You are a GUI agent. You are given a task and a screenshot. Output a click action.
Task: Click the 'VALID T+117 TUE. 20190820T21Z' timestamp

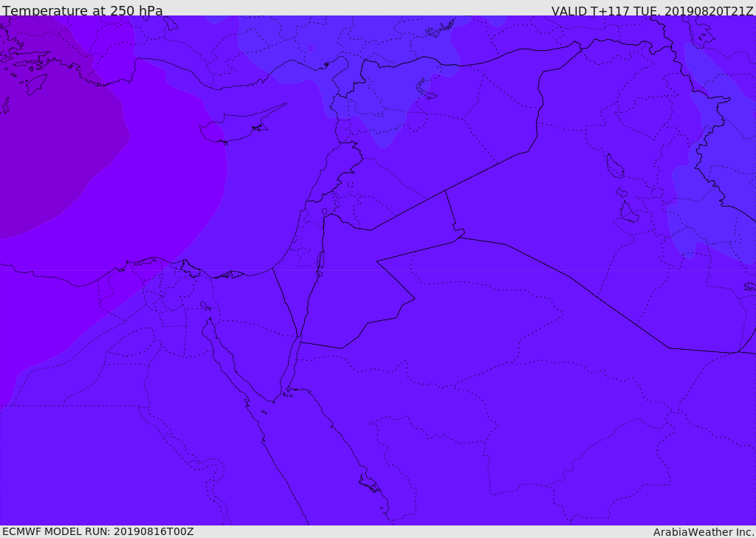point(653,11)
